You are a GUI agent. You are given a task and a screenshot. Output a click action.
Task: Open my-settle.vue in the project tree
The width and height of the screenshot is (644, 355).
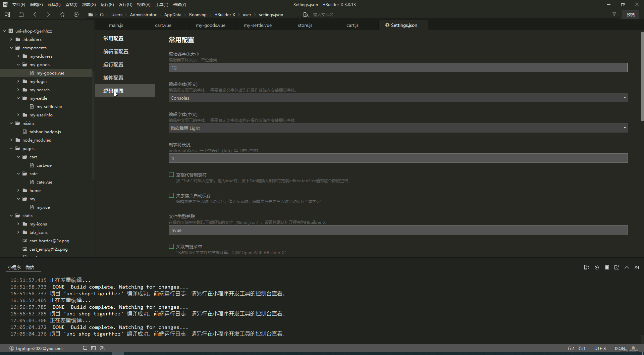pyautogui.click(x=49, y=106)
